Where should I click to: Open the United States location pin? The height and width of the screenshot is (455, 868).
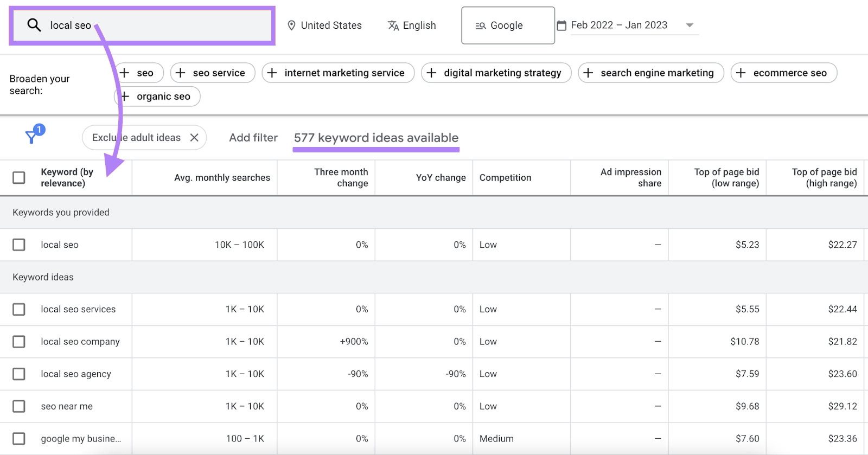click(291, 25)
